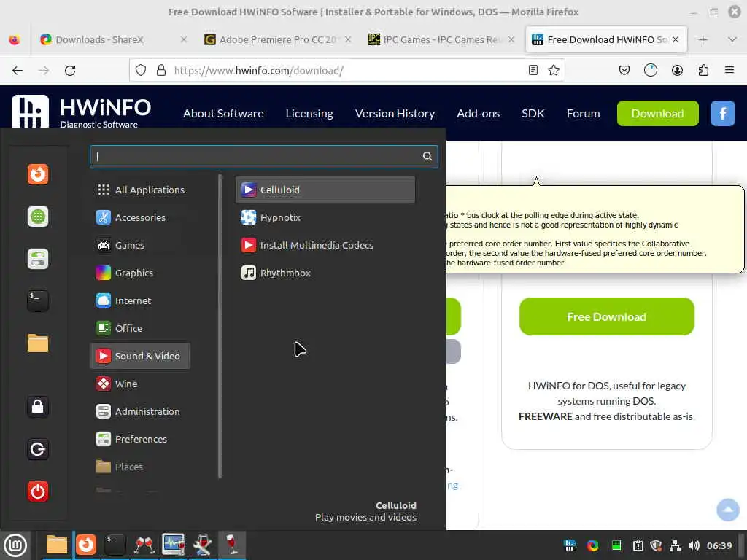The image size is (747, 560).
Task: Close the Free Download HWiNFO tab
Action: click(x=675, y=39)
